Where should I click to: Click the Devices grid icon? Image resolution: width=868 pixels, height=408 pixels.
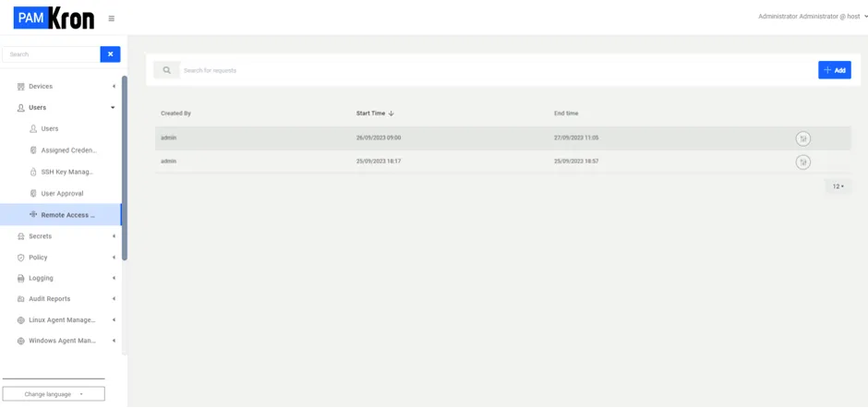tap(21, 87)
